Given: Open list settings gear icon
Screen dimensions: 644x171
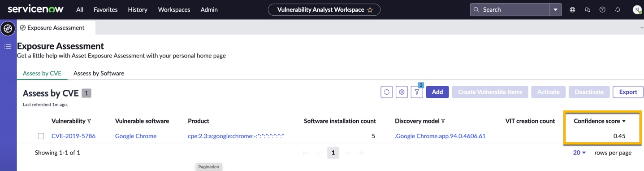Looking at the screenshot, I should (x=402, y=92).
